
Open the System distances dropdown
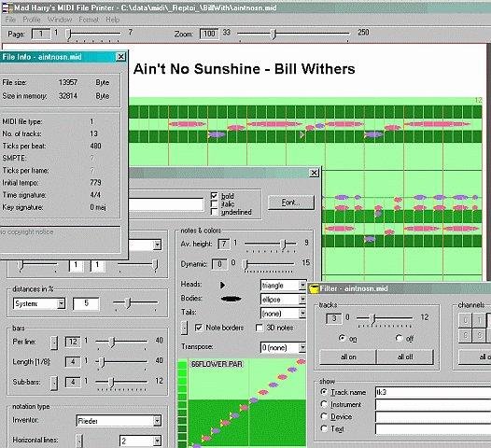[62, 303]
